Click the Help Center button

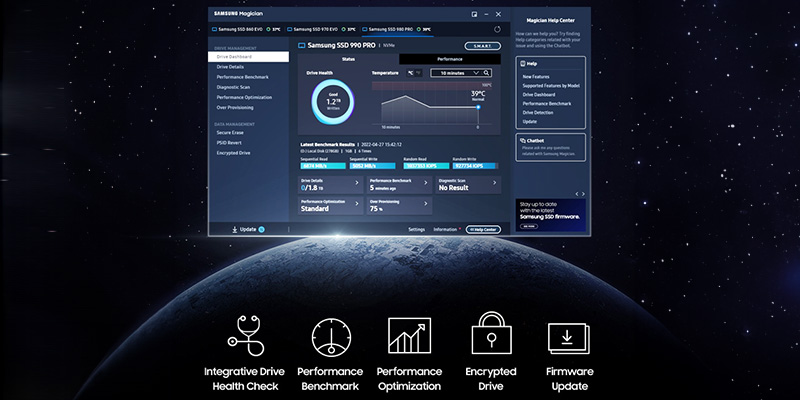pos(483,230)
